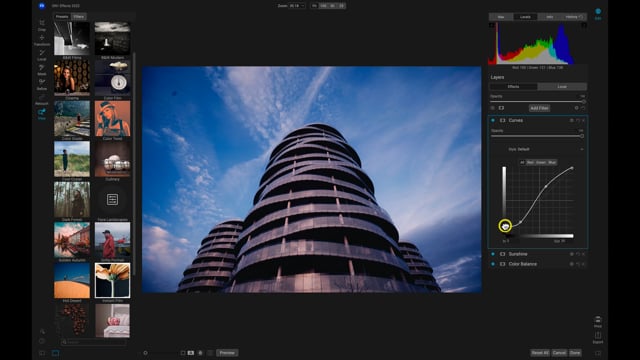
Task: Select the View tool
Action: 42,114
